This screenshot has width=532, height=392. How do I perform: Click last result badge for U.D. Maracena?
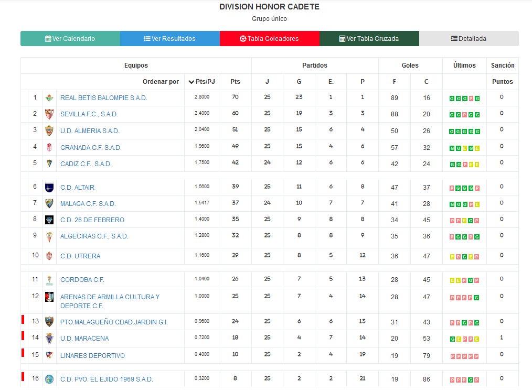point(477,339)
